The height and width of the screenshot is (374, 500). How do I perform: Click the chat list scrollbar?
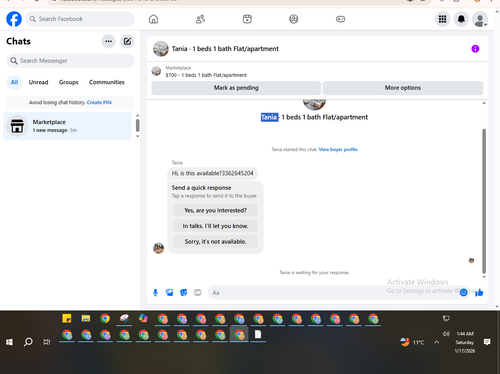(137, 125)
